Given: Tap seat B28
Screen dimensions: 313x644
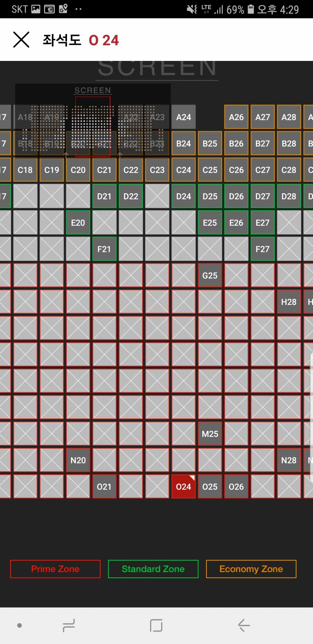Looking at the screenshot, I should [289, 144].
